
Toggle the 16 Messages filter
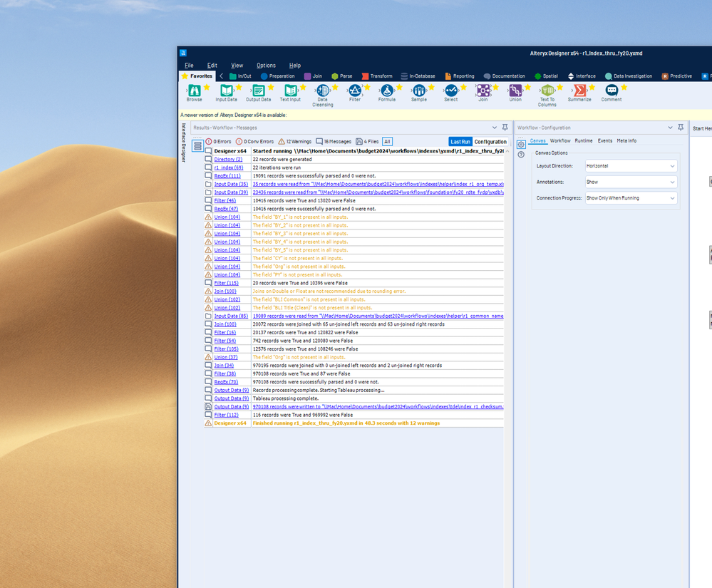point(334,142)
